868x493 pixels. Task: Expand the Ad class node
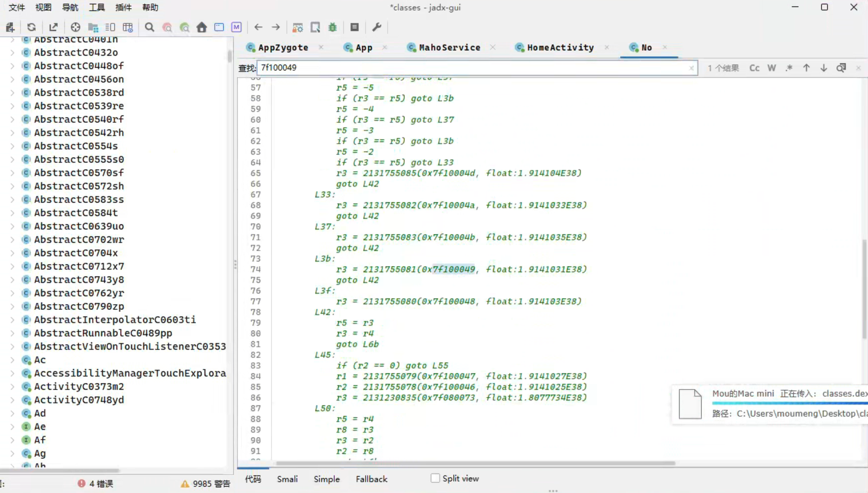tap(12, 413)
